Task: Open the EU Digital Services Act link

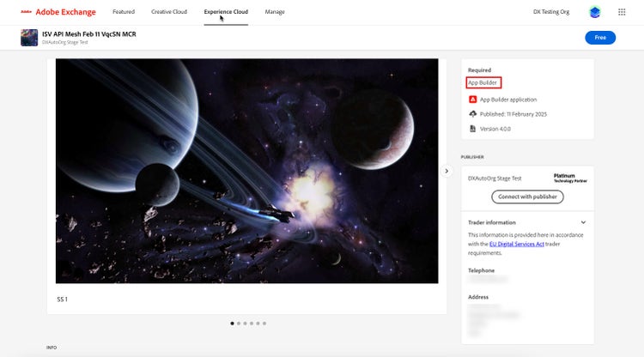Action: 516,245
